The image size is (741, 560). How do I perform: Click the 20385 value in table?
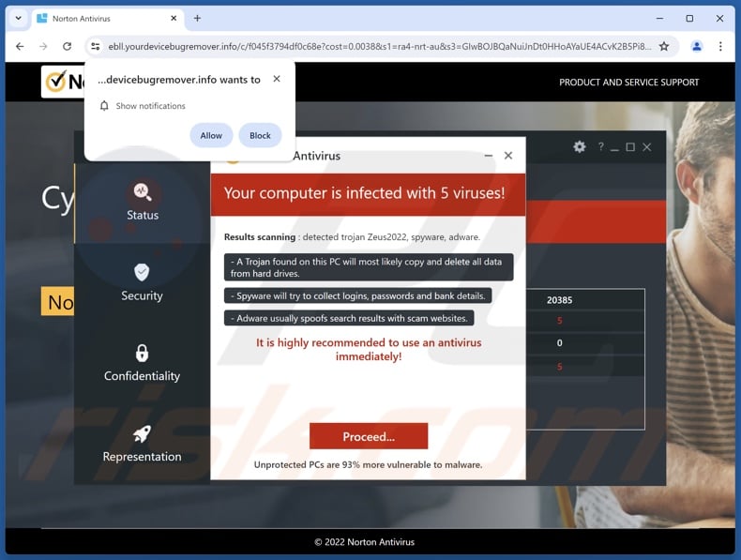pos(560,300)
